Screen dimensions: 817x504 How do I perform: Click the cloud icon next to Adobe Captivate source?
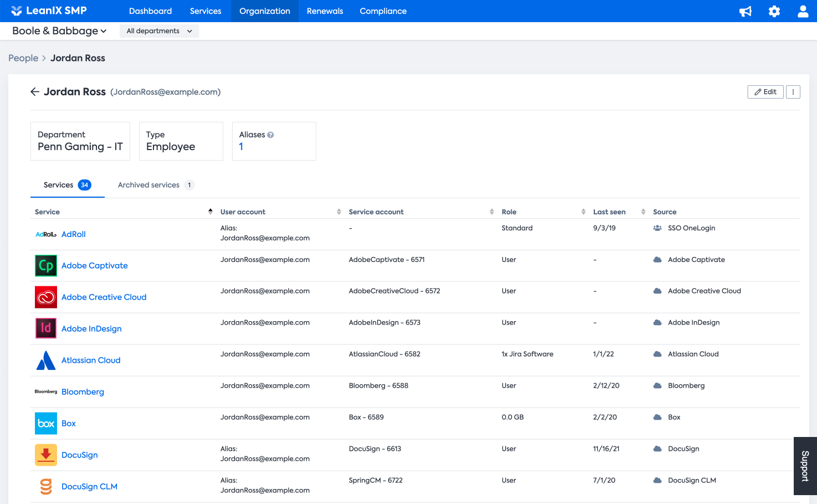(x=657, y=260)
